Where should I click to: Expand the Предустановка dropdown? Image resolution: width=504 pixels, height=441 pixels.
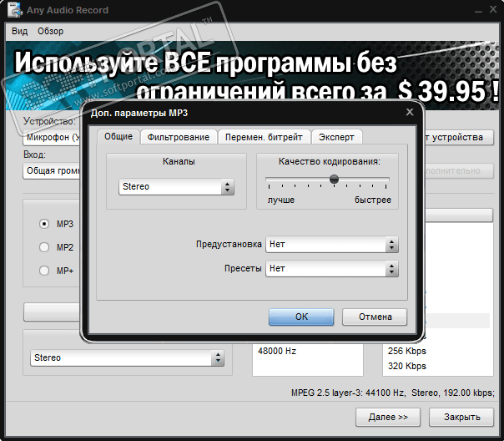[332, 245]
